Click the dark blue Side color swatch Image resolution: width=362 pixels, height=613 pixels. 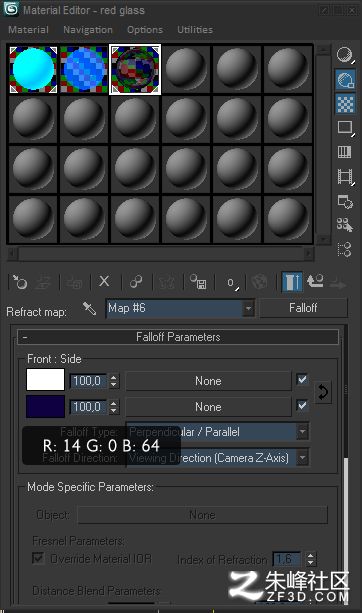point(45,406)
